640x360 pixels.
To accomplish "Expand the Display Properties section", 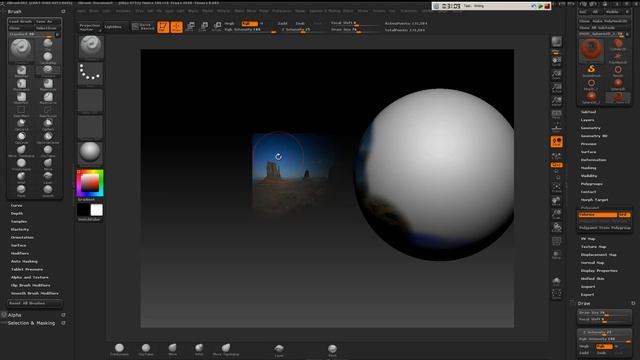I will tap(599, 271).
